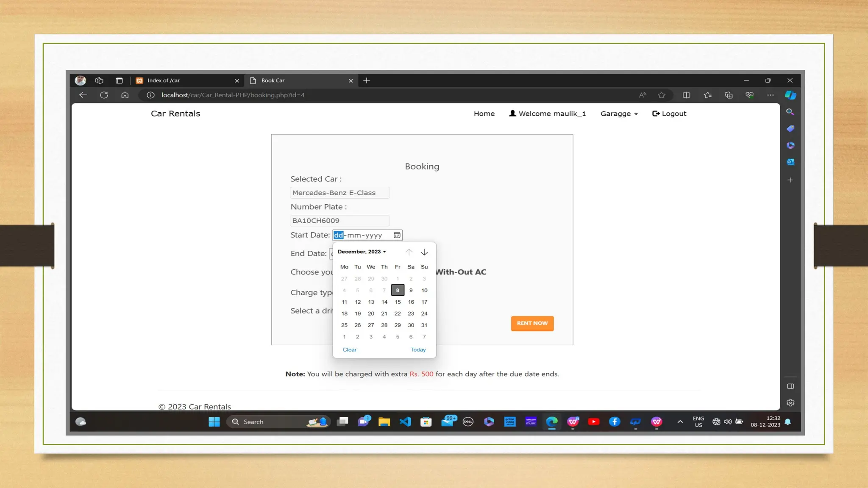Expand the December, 2023 month dropdown
Viewport: 868px width, 488px height.
click(x=362, y=252)
